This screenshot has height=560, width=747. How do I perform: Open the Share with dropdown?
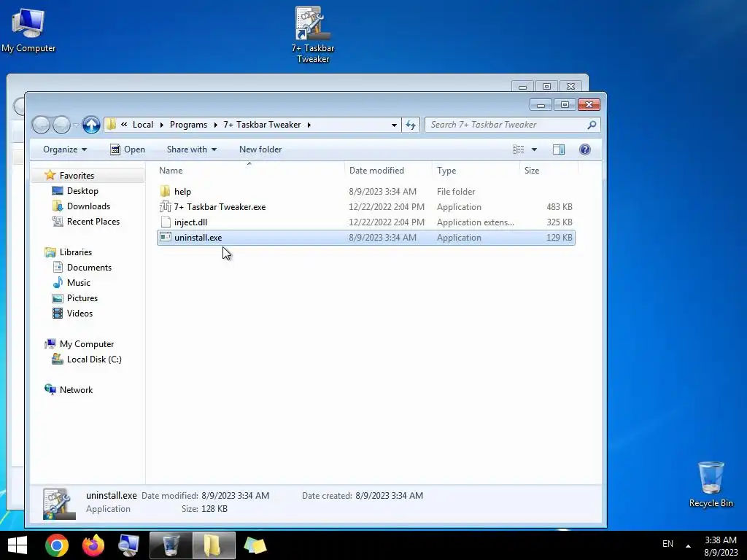[x=192, y=149]
